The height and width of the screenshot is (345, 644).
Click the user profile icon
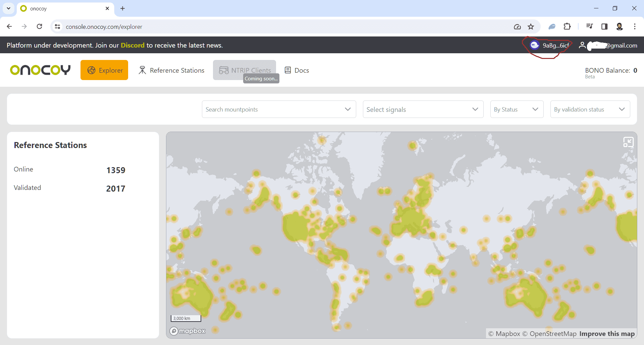582,45
